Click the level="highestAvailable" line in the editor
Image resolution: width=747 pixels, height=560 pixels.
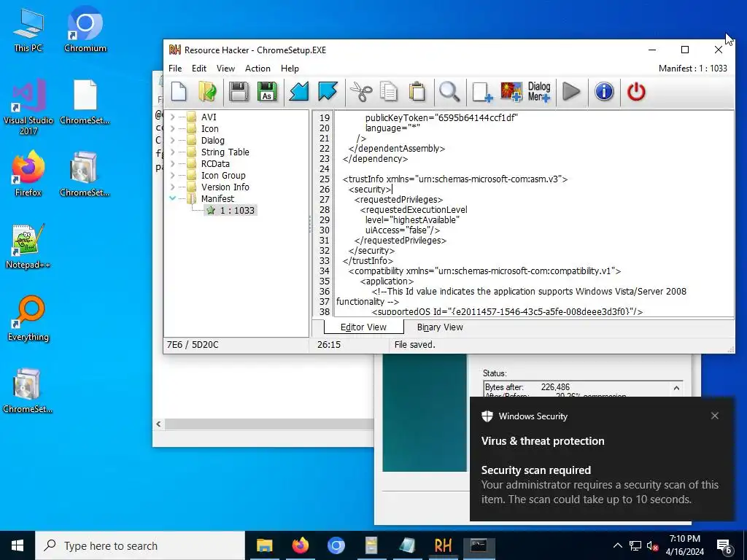coord(412,220)
